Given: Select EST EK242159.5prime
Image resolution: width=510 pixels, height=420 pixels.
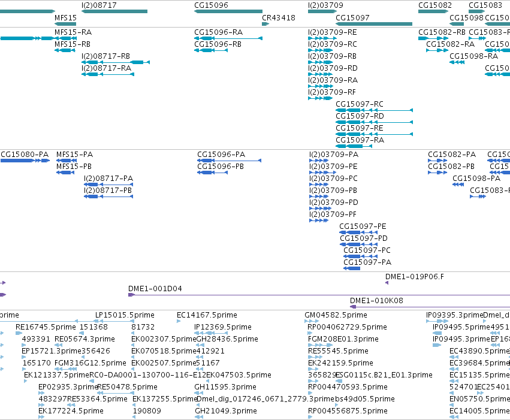Looking at the screenshot, I should tap(313, 369).
